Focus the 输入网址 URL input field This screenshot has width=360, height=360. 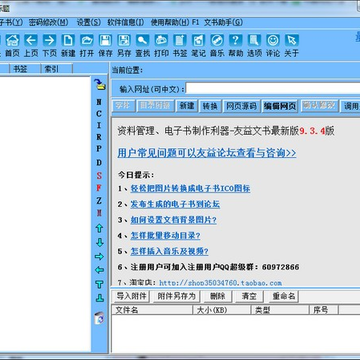273,89
